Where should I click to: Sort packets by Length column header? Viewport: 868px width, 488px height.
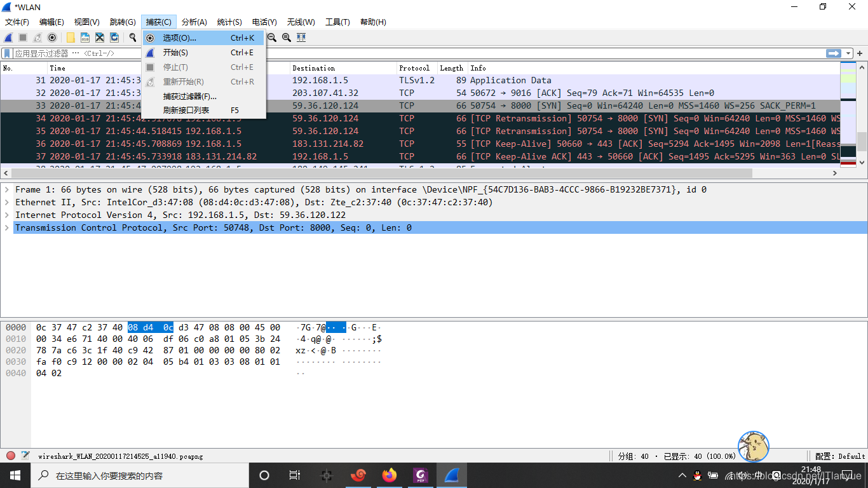pyautogui.click(x=452, y=68)
